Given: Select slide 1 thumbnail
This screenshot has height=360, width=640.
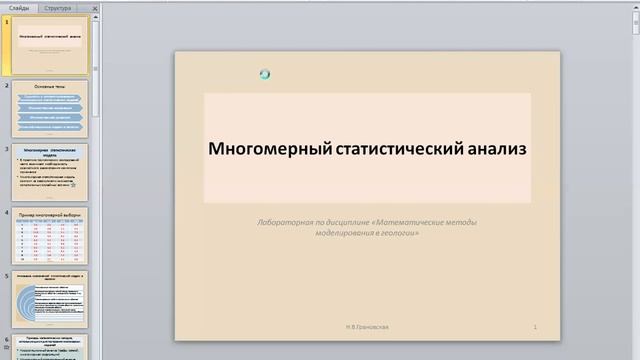Looking at the screenshot, I should 50,46.
